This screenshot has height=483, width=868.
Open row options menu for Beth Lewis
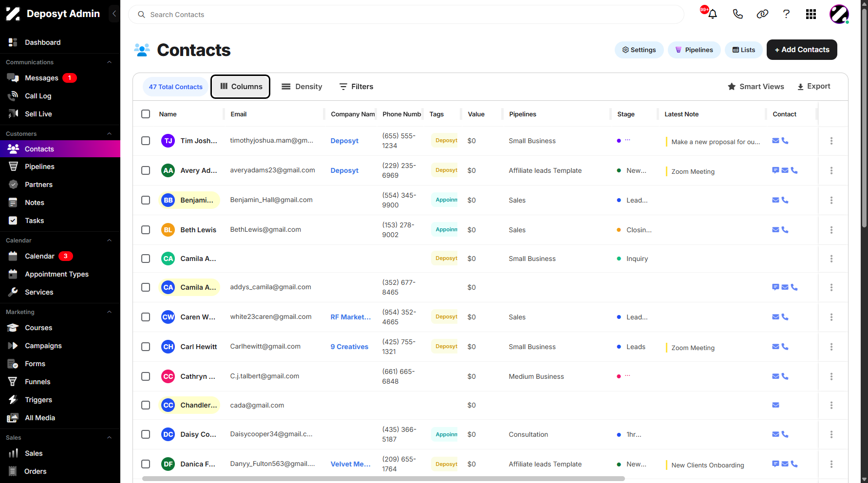coord(831,230)
